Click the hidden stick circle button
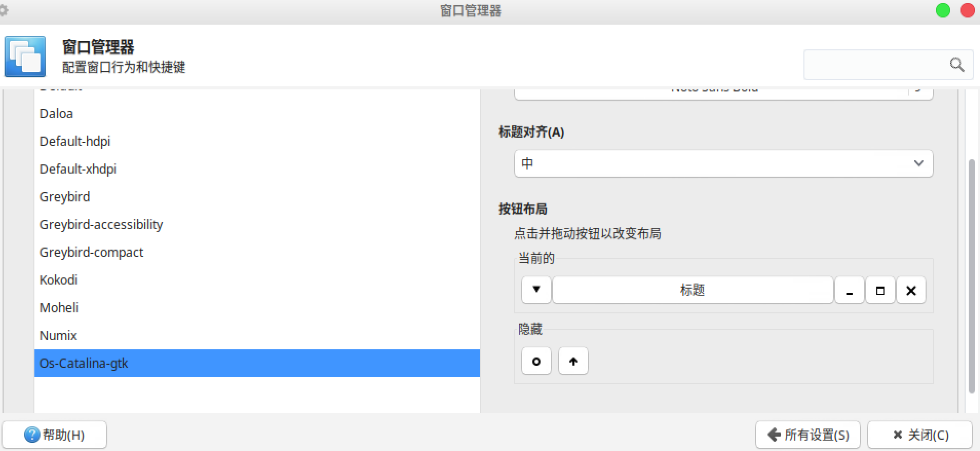 536,361
